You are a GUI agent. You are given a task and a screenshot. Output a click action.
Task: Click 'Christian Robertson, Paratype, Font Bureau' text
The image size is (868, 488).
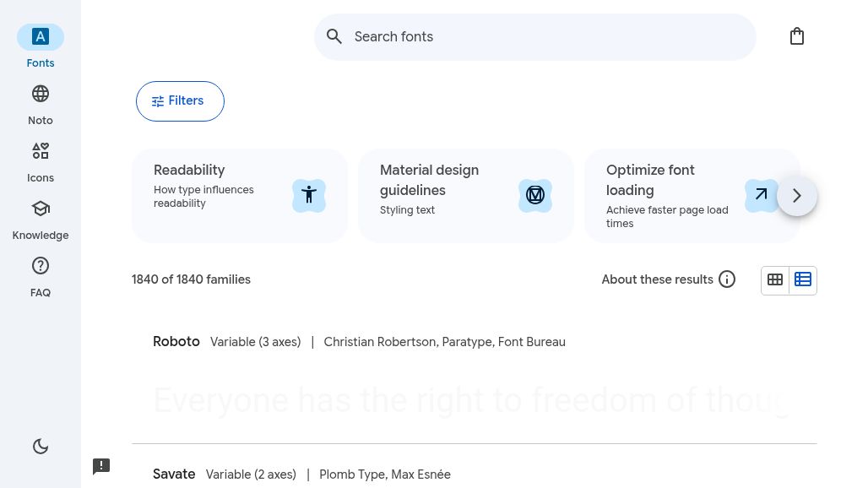[x=444, y=342]
